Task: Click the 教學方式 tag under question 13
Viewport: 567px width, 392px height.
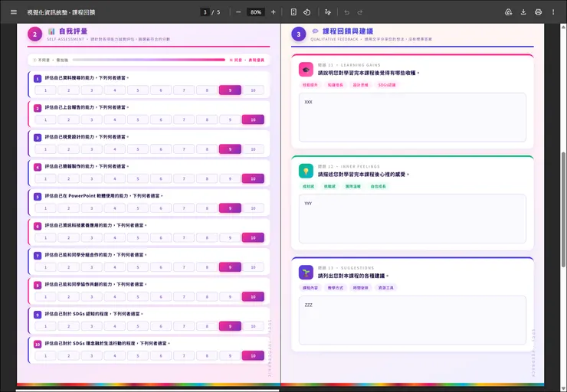Action: pyautogui.click(x=335, y=288)
